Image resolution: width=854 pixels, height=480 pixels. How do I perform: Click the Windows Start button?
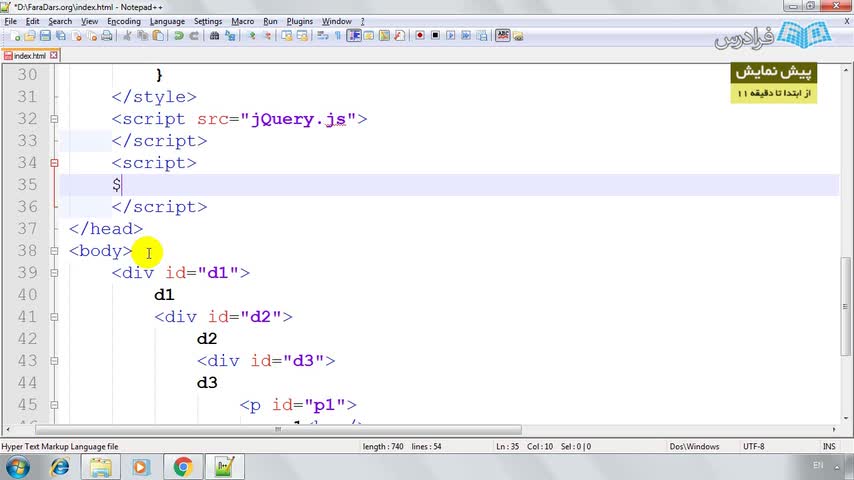[17, 467]
